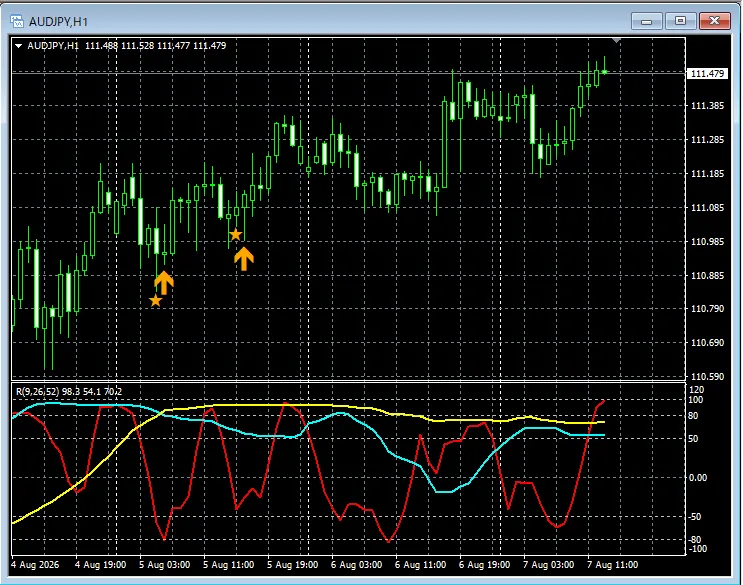The image size is (743, 585).
Task: Click the 111.479 current price label
Action: [707, 73]
